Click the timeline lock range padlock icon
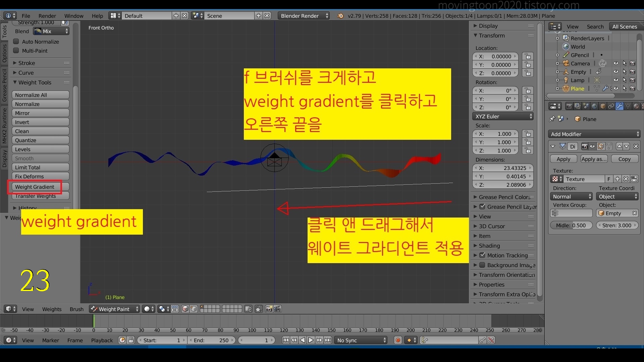This screenshot has width=644, height=362. pos(131,340)
